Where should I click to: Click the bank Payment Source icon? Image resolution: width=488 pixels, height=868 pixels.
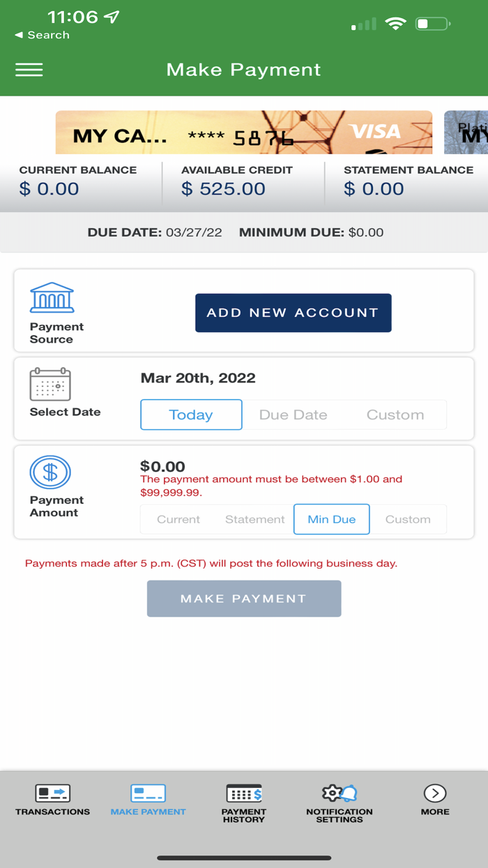pyautogui.click(x=50, y=297)
